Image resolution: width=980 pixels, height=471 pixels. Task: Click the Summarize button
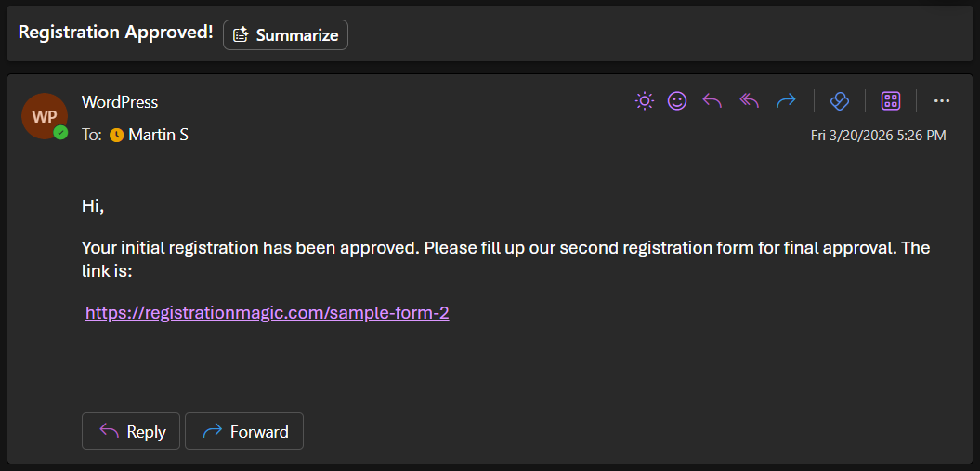point(285,34)
